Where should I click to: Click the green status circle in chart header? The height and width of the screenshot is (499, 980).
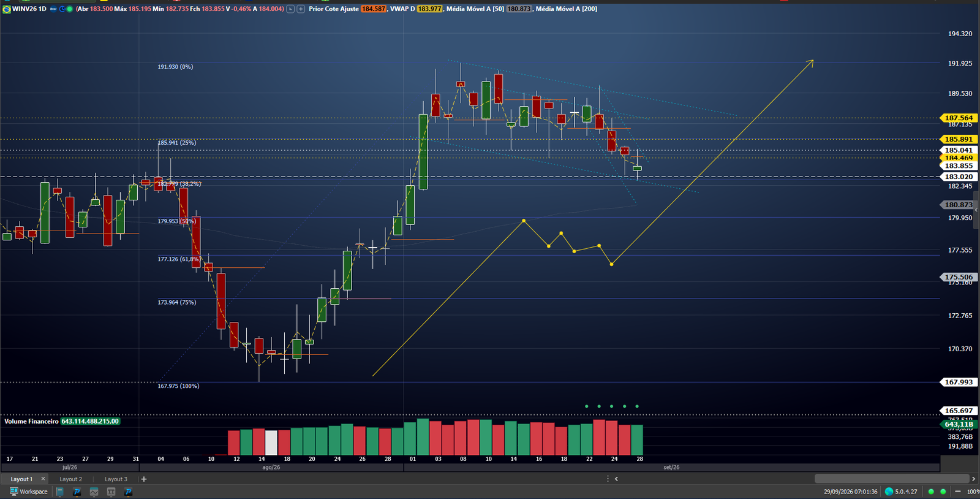(70, 9)
